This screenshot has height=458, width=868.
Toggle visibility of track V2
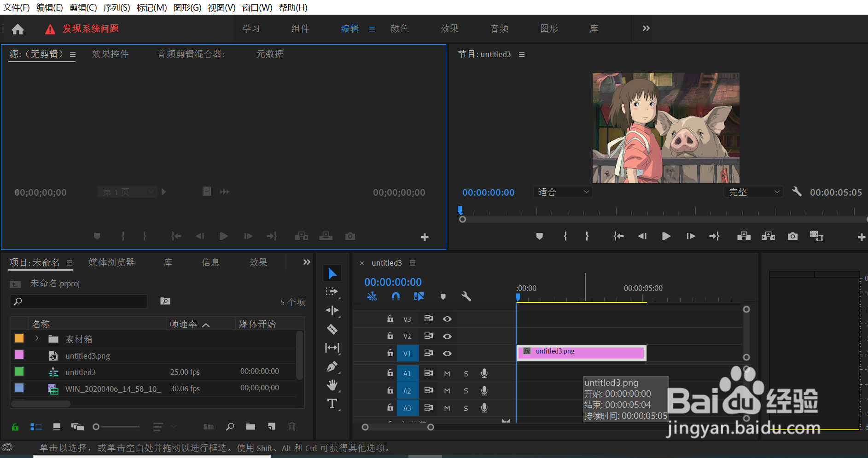(x=447, y=336)
